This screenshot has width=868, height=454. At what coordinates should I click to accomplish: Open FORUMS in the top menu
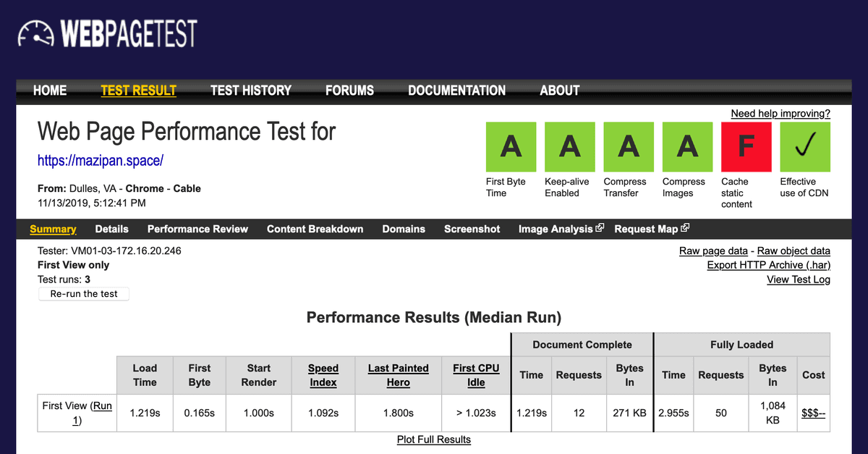(349, 91)
